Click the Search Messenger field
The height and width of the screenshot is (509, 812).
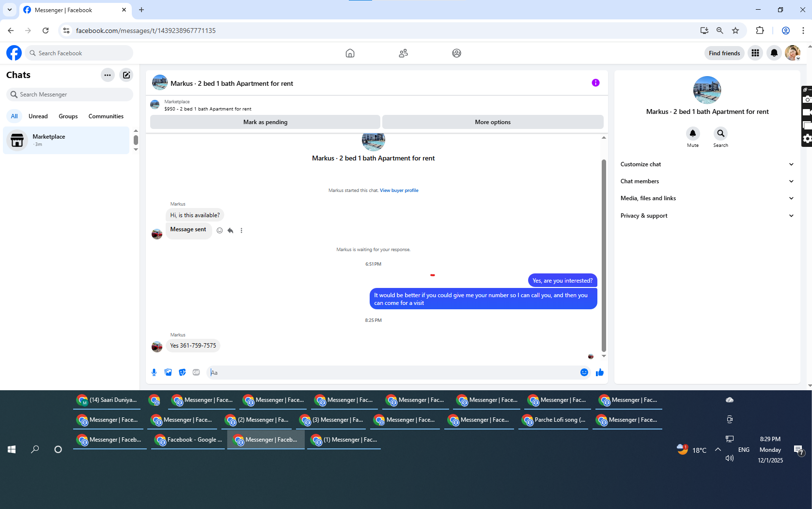click(70, 95)
